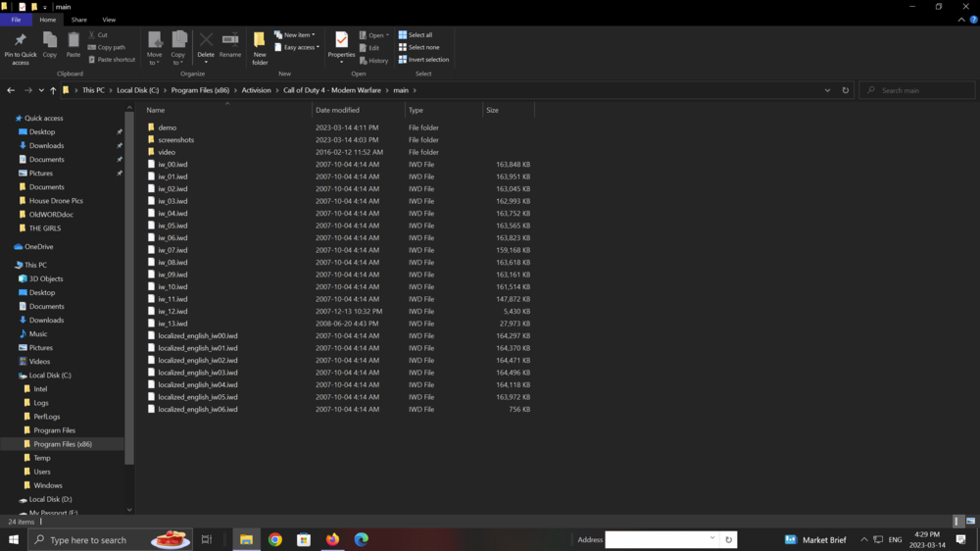Launch Firefox from the taskbar
Viewport: 980px width, 551px height.
point(332,539)
